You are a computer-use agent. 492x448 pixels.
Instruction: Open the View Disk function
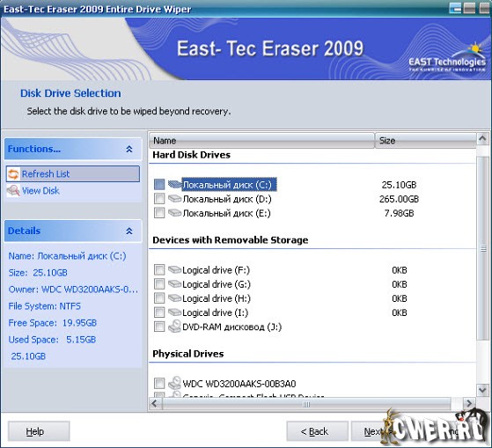[x=40, y=191]
